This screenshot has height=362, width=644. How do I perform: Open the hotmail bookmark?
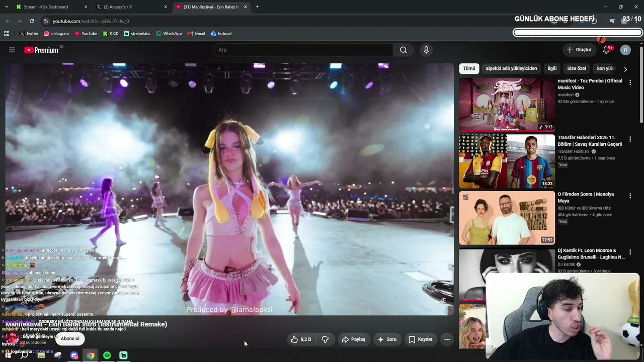point(221,34)
